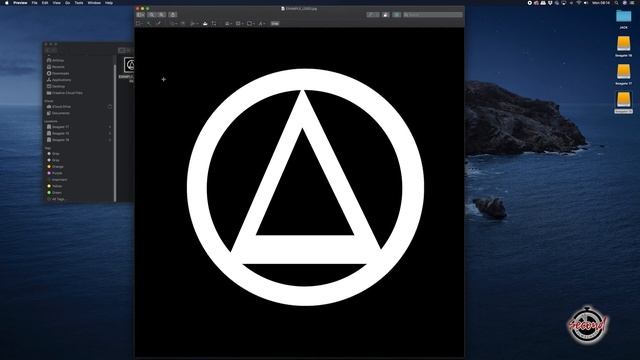Select the Instant Alpha wand tool
Image resolution: width=640 pixels, height=360 pixels.
tap(149, 24)
